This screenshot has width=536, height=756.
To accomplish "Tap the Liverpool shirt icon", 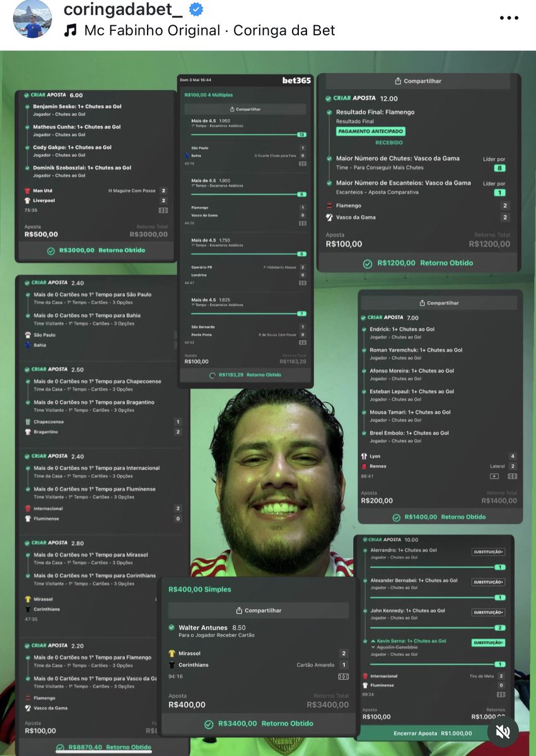I will (x=27, y=200).
